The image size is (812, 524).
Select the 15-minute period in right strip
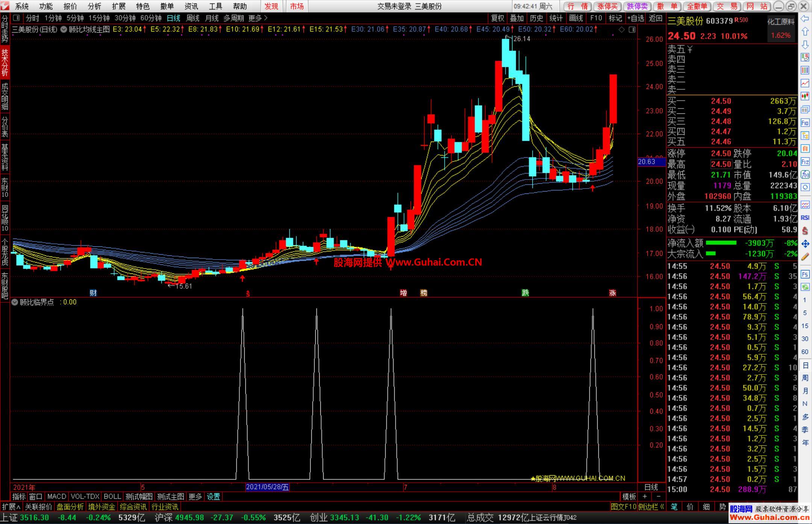(805, 326)
